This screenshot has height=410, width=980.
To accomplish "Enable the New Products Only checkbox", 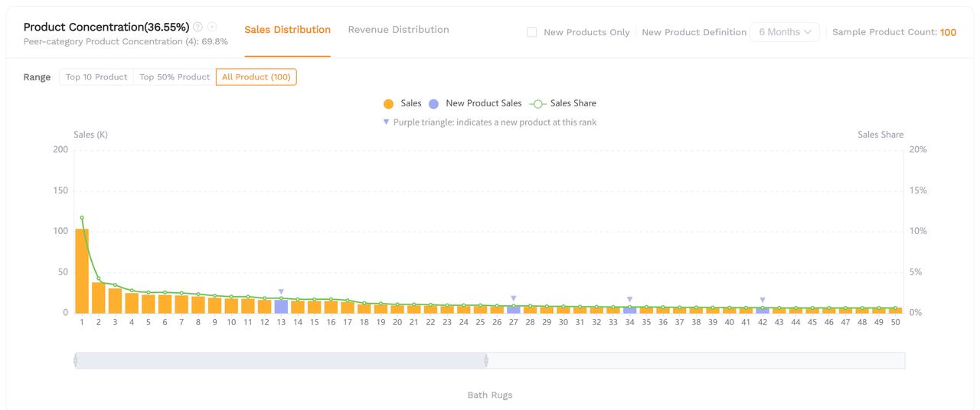I will tap(531, 32).
